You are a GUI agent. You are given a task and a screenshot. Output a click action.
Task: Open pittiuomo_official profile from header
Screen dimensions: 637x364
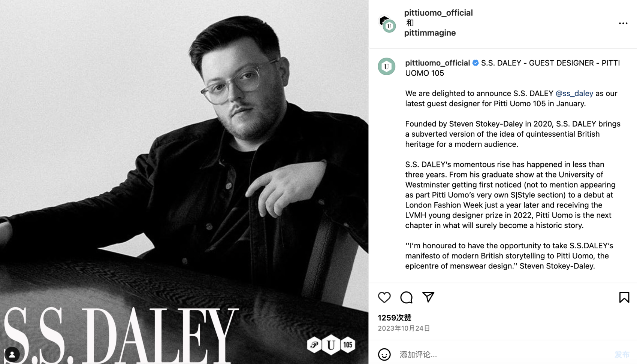[438, 13]
